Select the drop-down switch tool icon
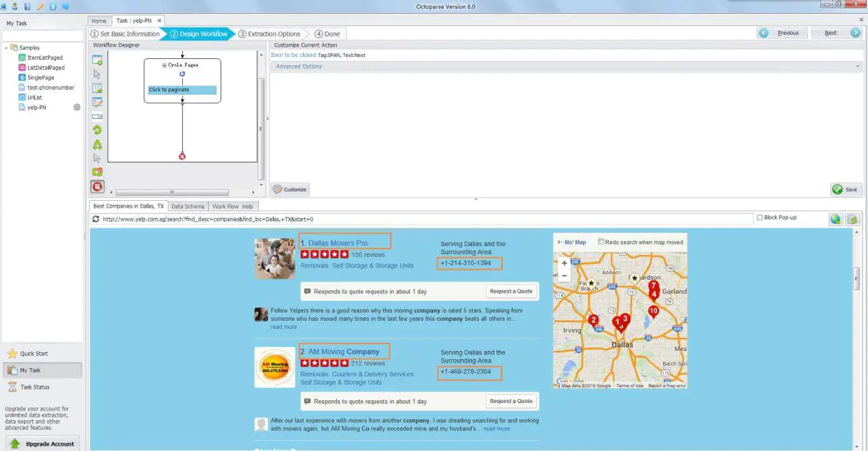 coord(97,117)
